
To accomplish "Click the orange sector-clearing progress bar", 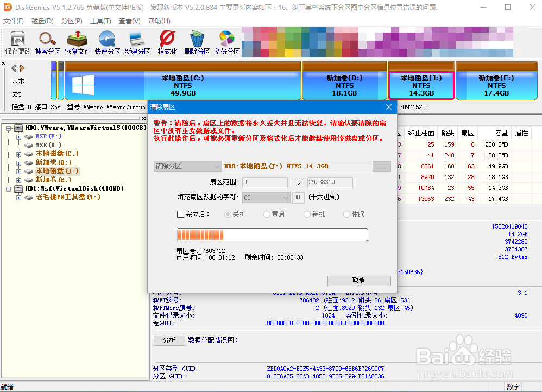I will pyautogui.click(x=272, y=234).
